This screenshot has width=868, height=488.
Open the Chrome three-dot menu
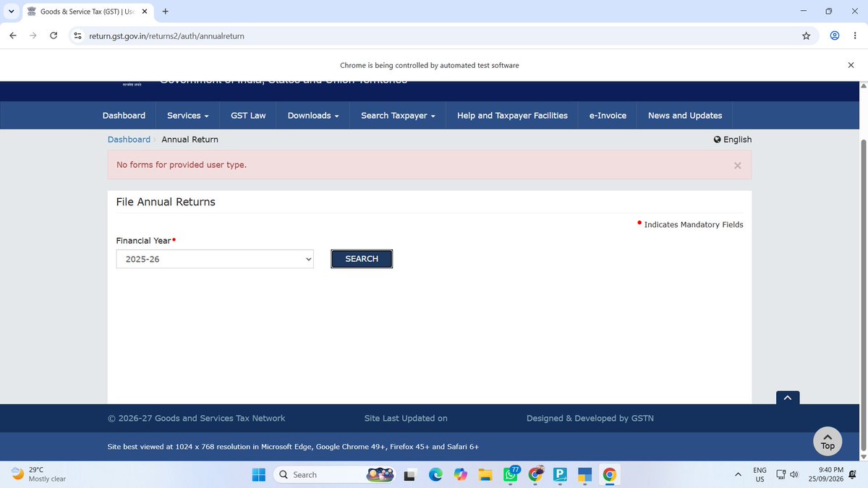(854, 35)
